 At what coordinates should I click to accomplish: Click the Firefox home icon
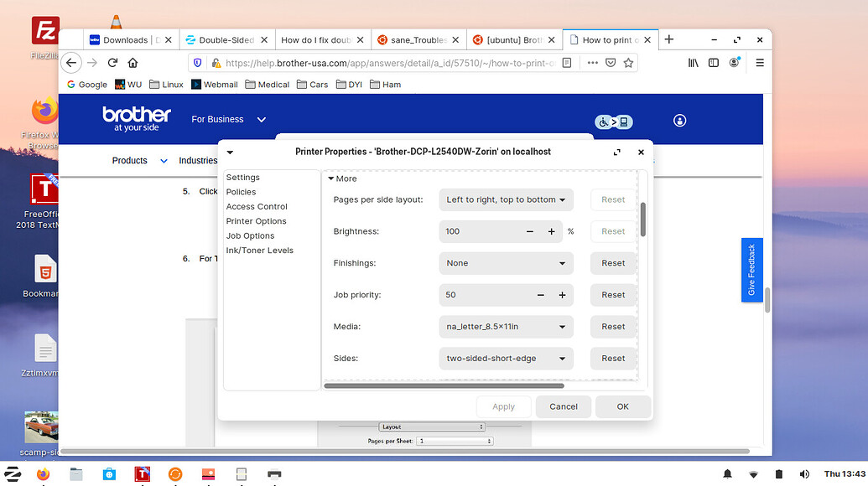(x=133, y=63)
